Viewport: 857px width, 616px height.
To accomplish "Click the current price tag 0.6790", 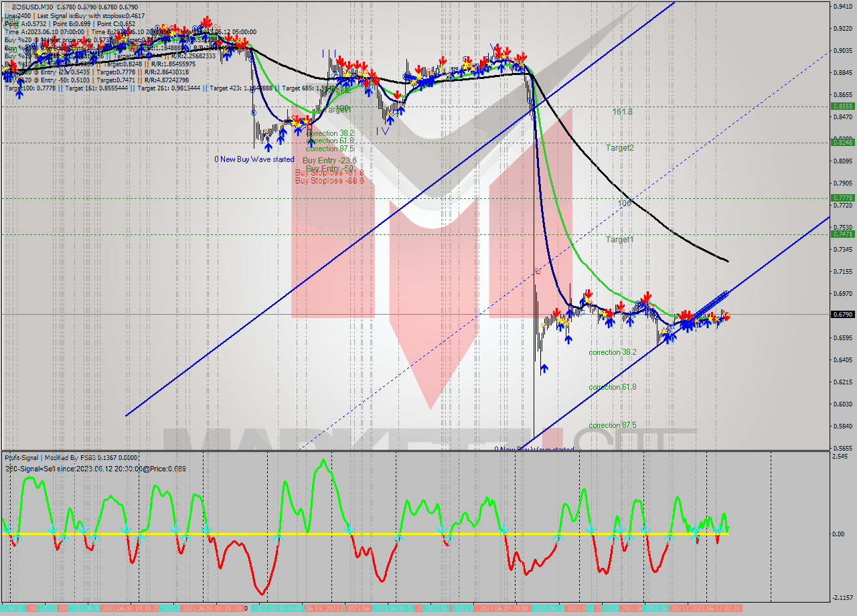I will tap(842, 314).
